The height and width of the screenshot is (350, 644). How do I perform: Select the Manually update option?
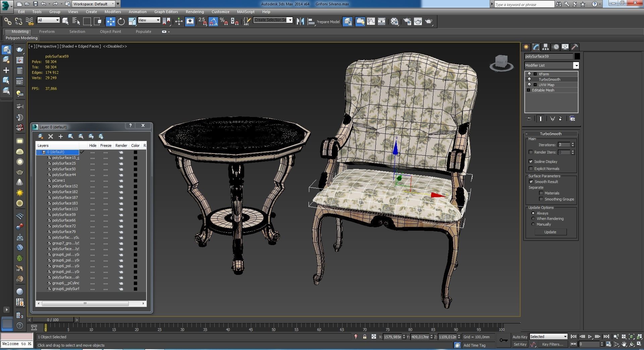pos(533,224)
